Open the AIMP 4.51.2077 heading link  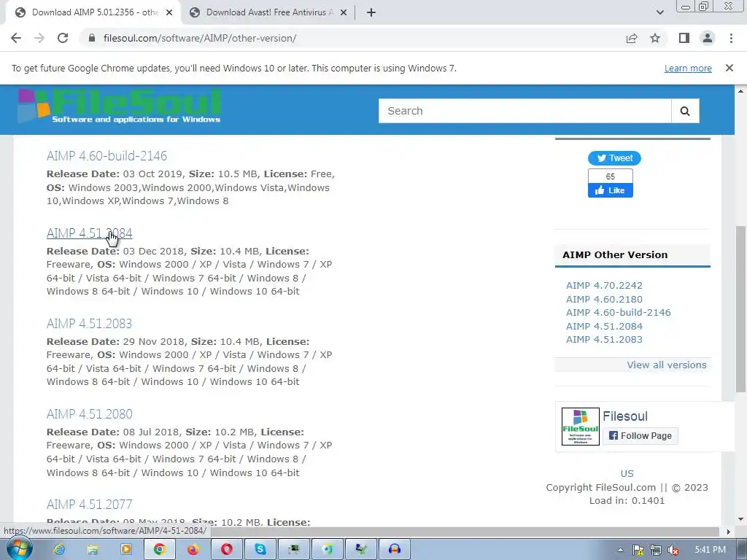tap(89, 505)
